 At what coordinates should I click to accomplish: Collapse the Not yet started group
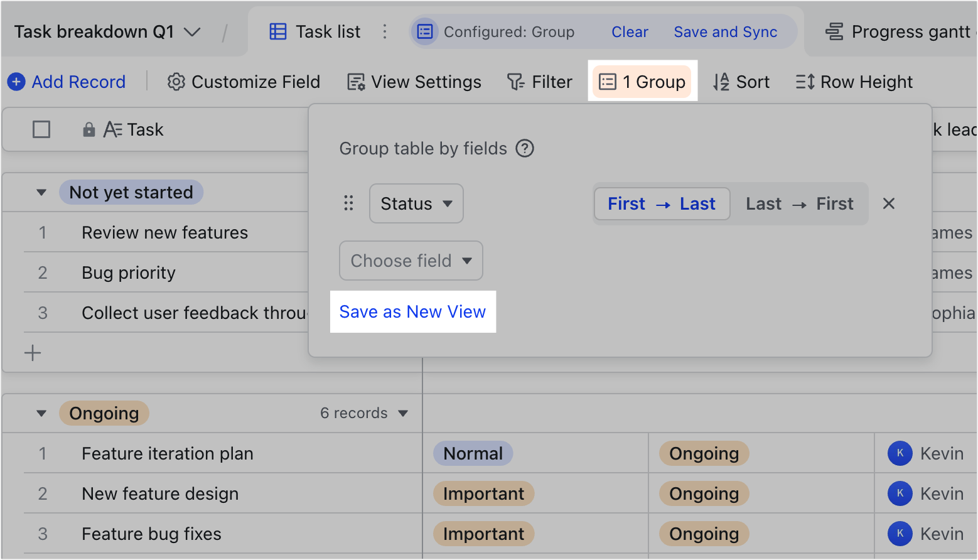click(x=41, y=192)
